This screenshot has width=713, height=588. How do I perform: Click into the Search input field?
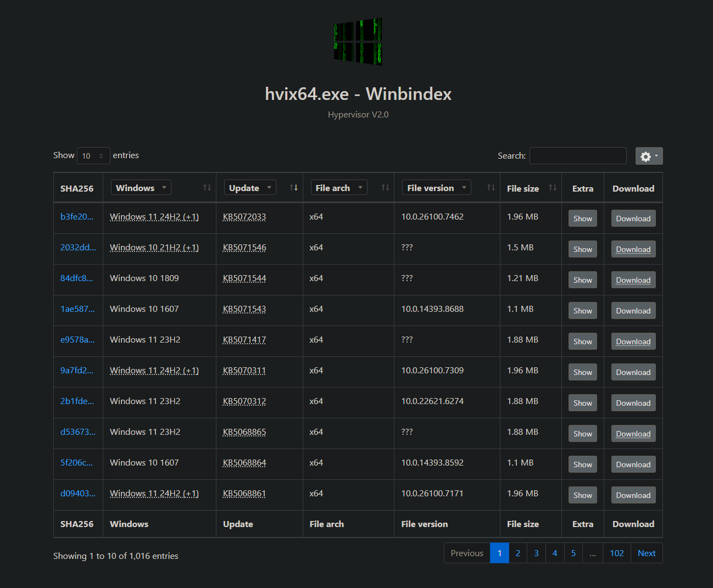coord(578,156)
